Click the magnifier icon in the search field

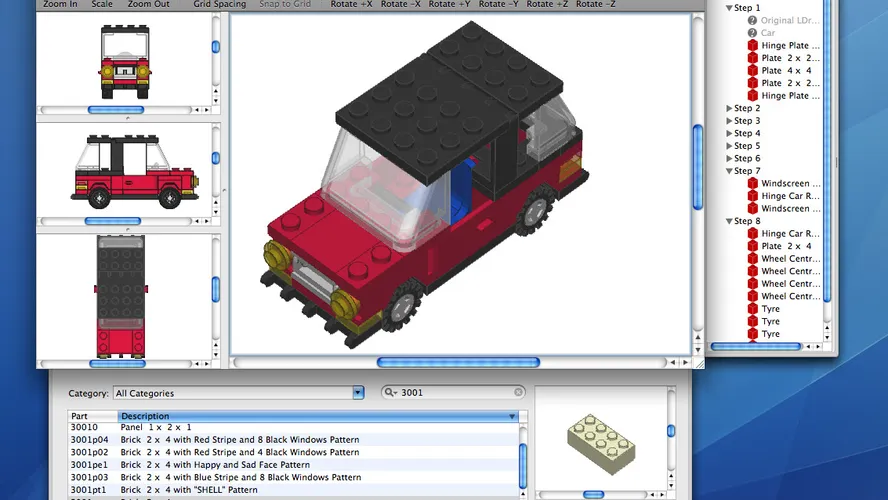point(391,393)
